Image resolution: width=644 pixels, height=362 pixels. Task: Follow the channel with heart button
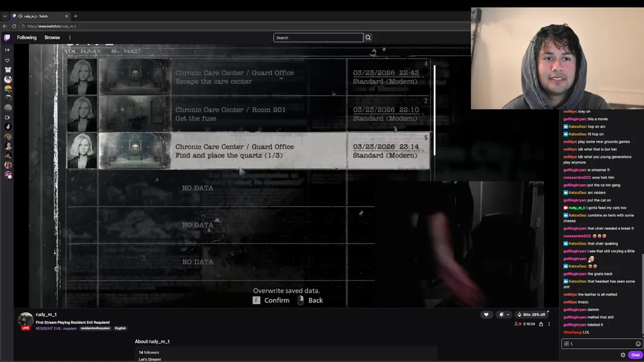(486, 315)
